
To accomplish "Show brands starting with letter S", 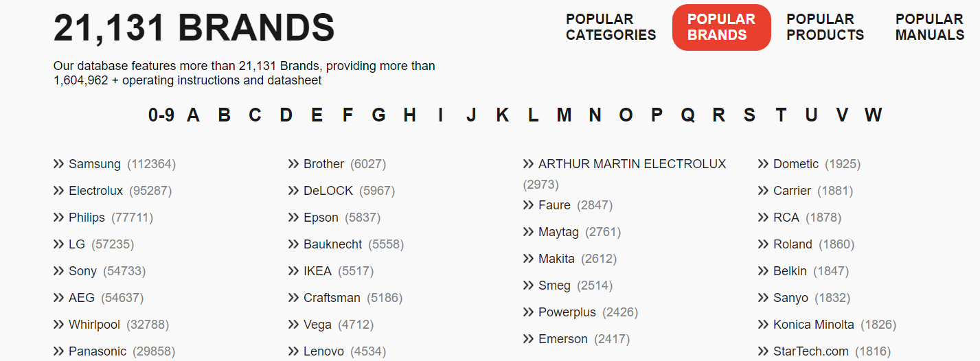I will pos(749,115).
